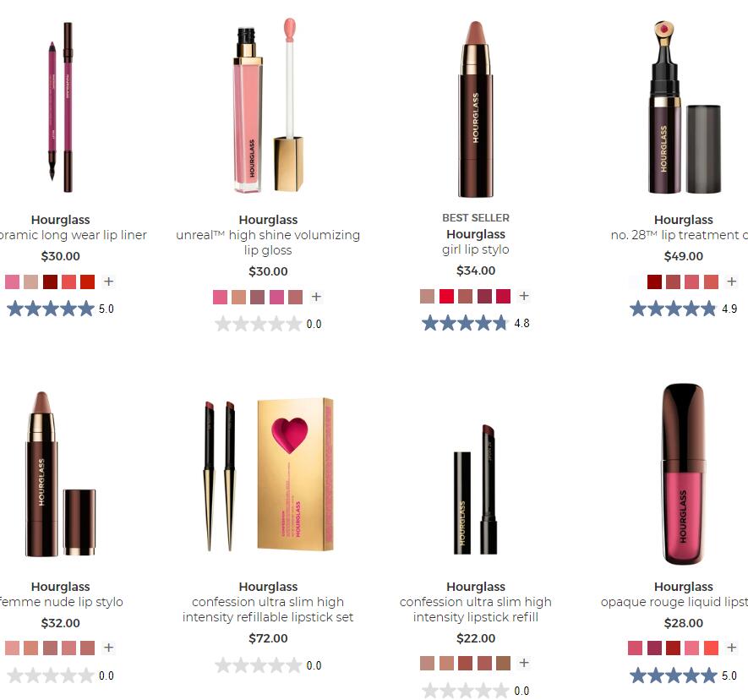Viewport: 748px width, 700px height.
Task: Open unreal high shine volumizing lip gloss
Action: point(268,243)
